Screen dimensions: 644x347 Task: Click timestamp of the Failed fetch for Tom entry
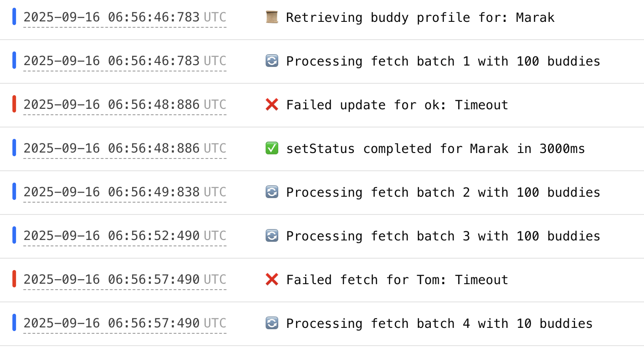125,280
